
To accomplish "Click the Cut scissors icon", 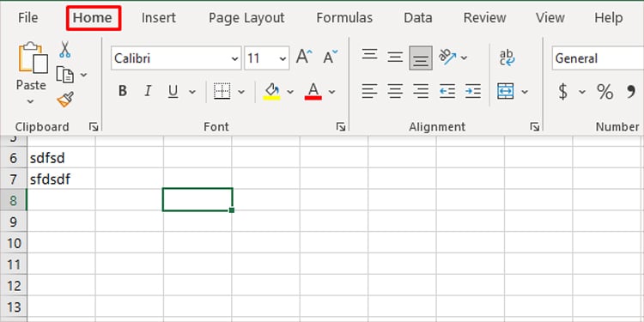I will click(x=64, y=49).
